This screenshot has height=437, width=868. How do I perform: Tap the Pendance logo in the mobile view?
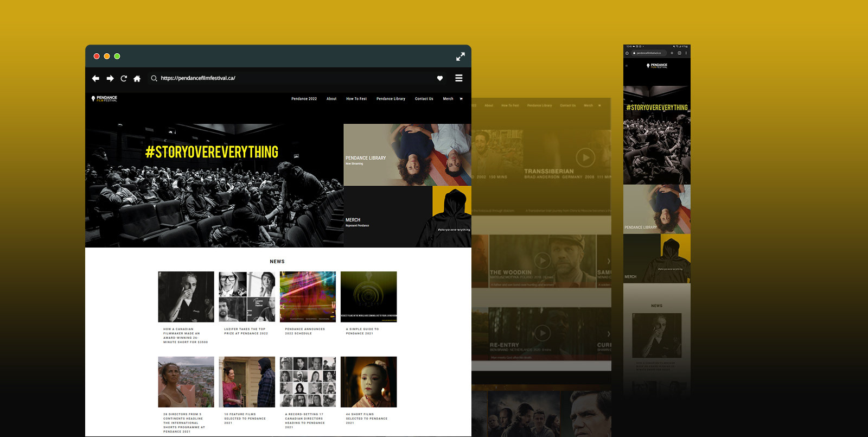coord(657,66)
